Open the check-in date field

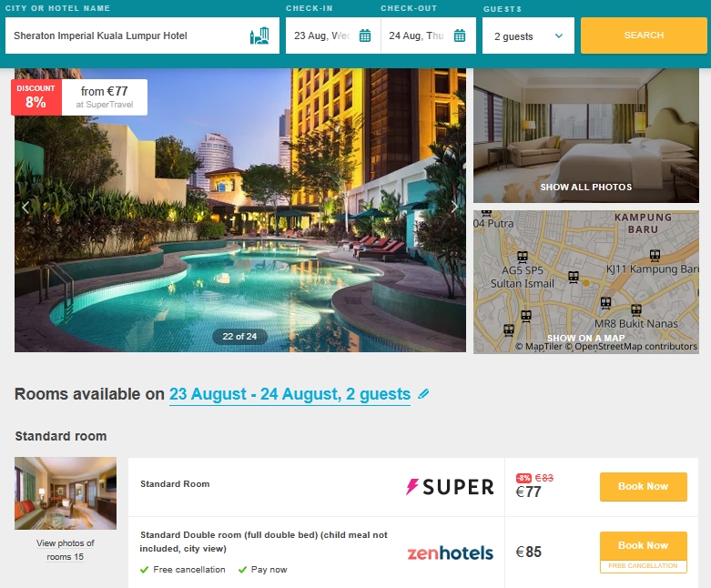pos(333,35)
